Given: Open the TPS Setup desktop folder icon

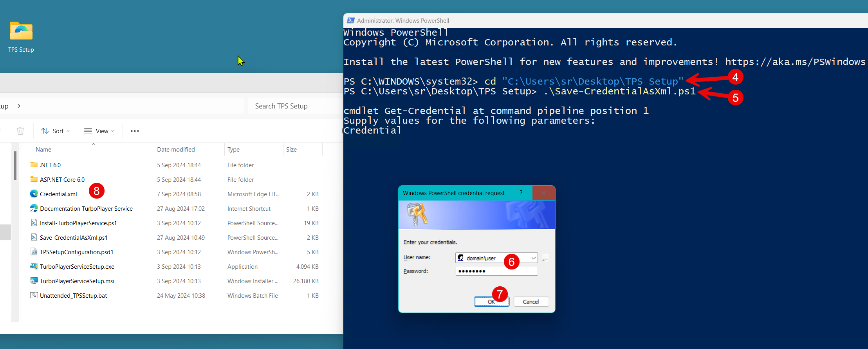Looking at the screenshot, I should pyautogui.click(x=21, y=32).
